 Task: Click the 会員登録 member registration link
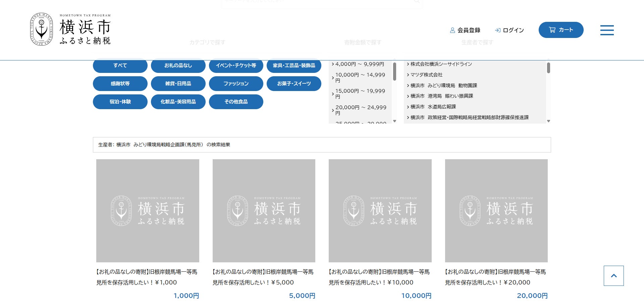point(465,30)
